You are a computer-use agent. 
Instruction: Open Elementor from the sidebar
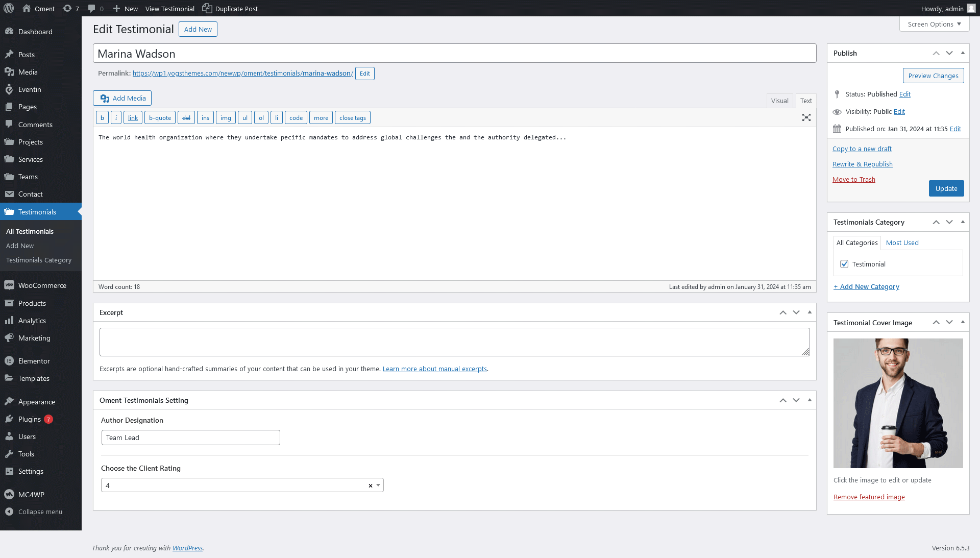coord(34,361)
